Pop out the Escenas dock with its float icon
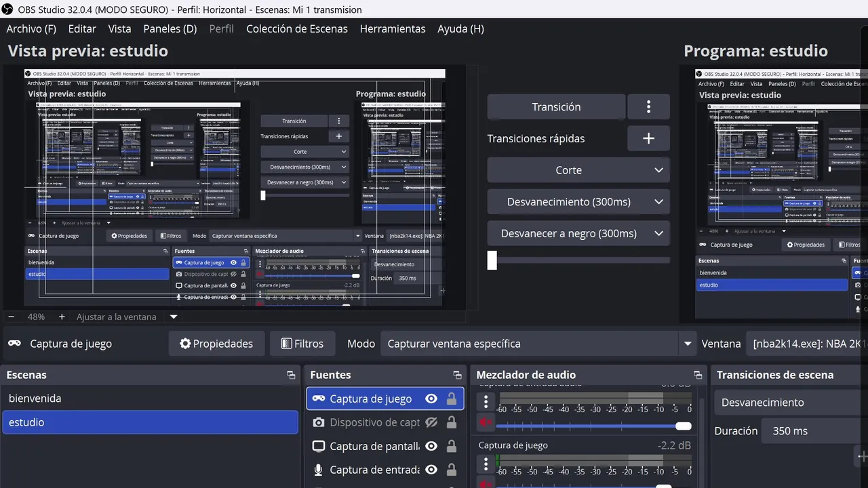 291,375
